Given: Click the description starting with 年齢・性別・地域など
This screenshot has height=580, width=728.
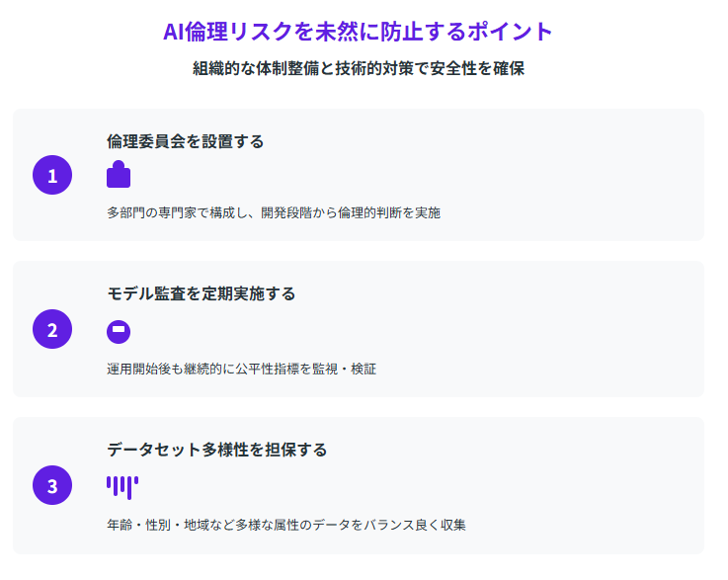Looking at the screenshot, I should (285, 525).
